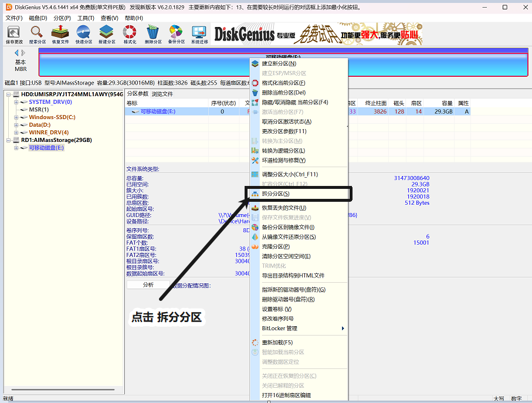
Task: Click the DiskGenius 专业版 banner
Action: pos(316,34)
